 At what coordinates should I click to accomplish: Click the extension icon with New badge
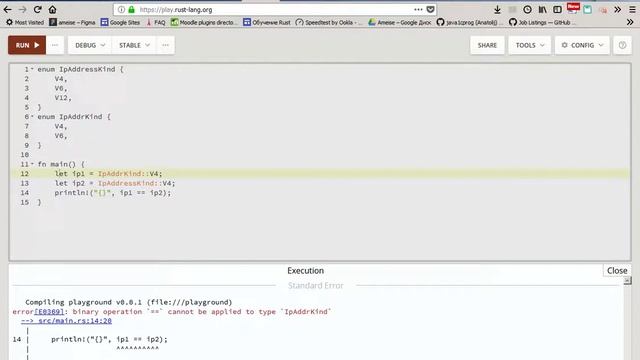click(x=573, y=8)
